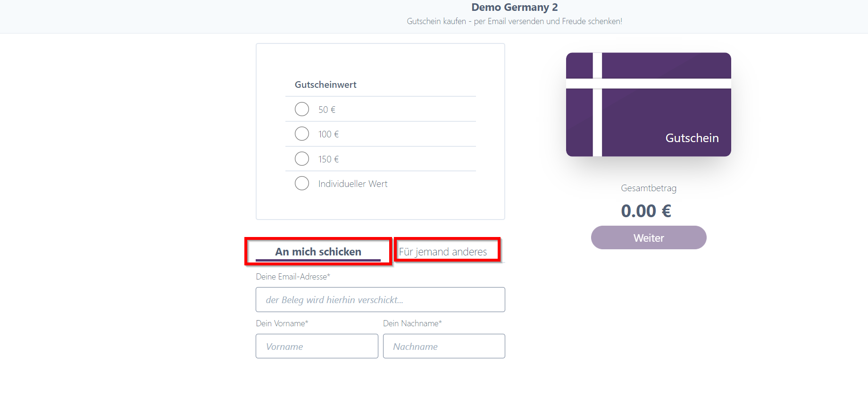Click the 0.00 € total amount
Viewport: 868px width, 415px height.
tap(646, 211)
